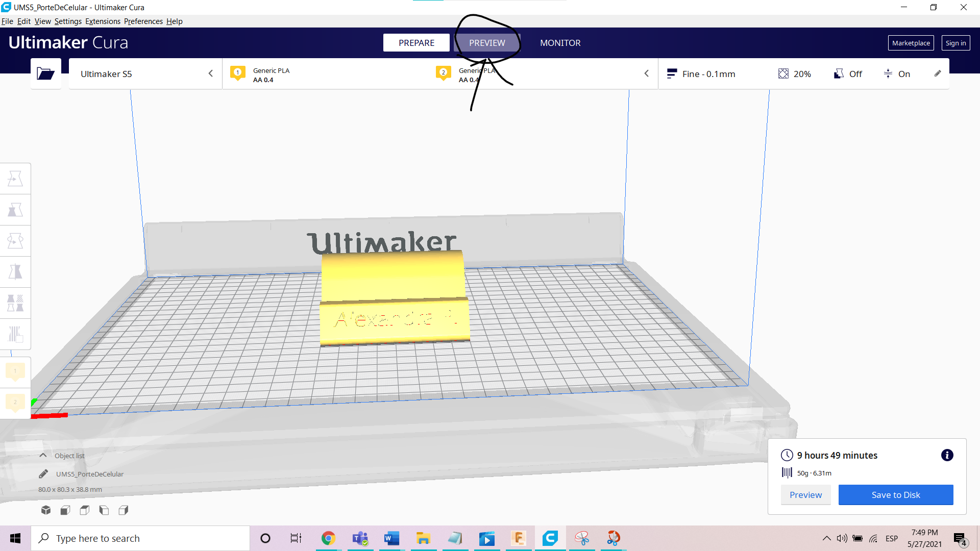Click the Save to Disk button
The width and height of the screenshot is (980, 551).
[895, 495]
